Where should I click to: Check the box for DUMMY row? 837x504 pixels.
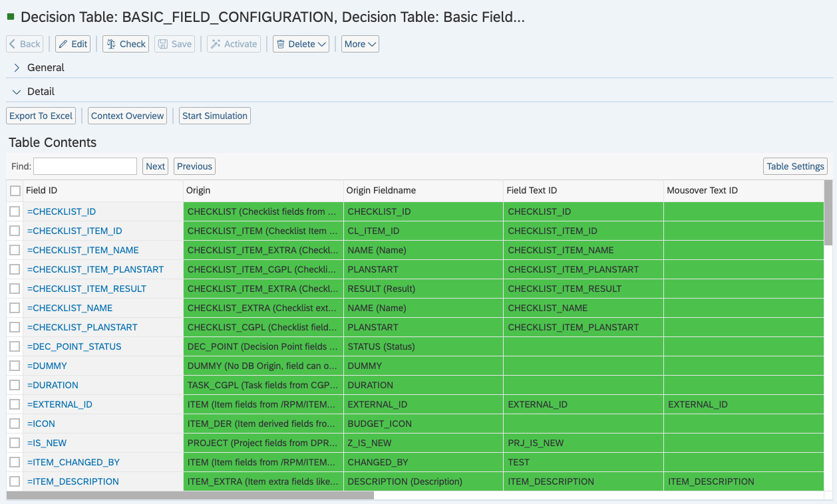click(x=15, y=366)
